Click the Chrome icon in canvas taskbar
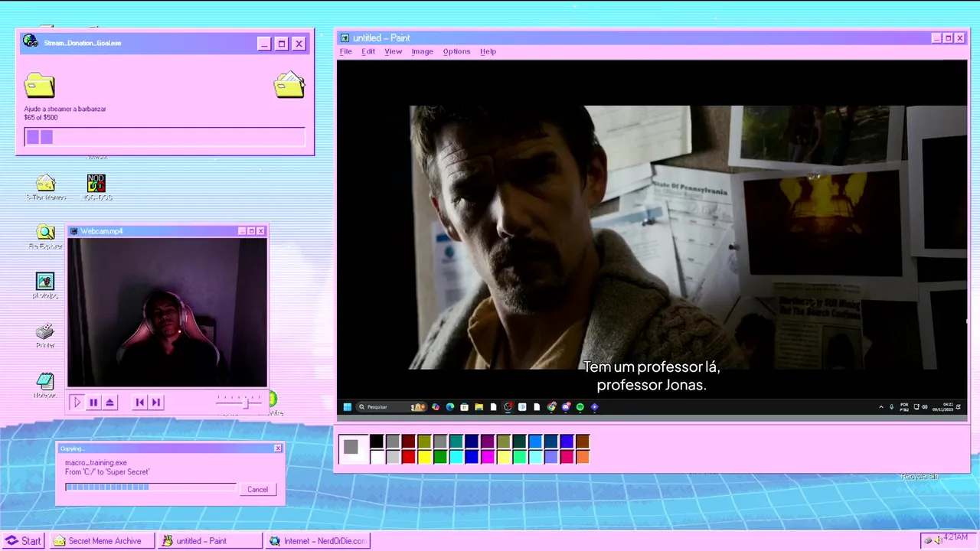This screenshot has width=980, height=551. 551,407
